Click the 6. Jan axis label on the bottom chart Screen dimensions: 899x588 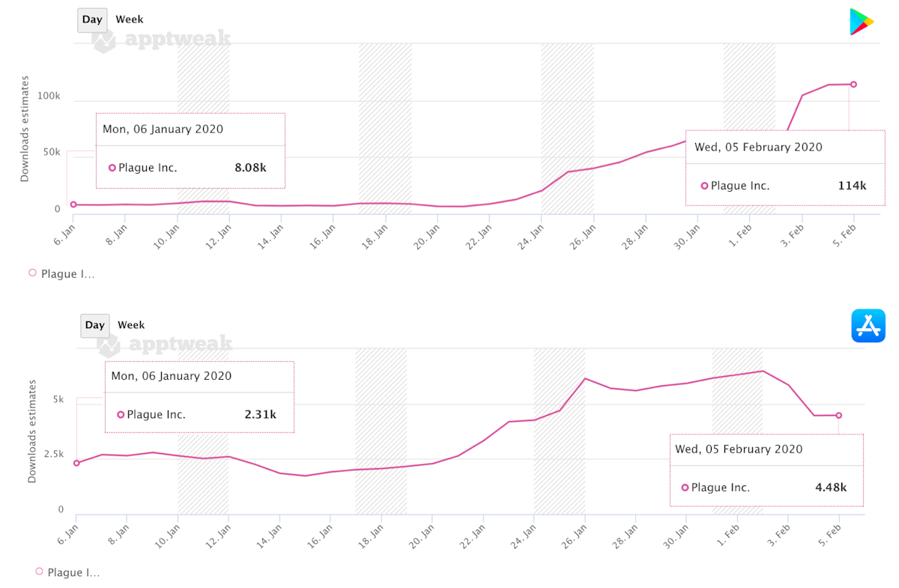67,533
